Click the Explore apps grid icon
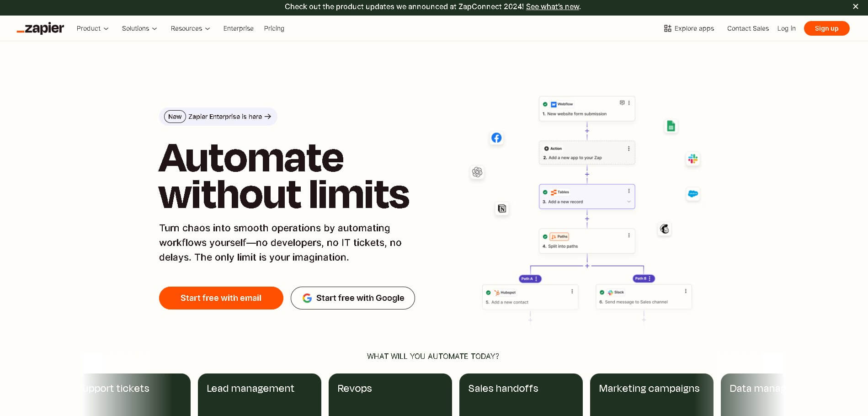The image size is (868, 416). [x=667, y=28]
